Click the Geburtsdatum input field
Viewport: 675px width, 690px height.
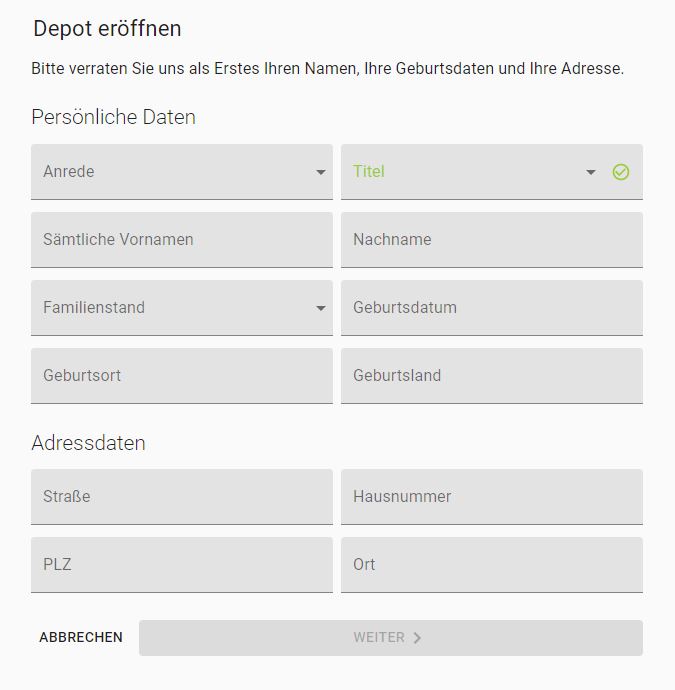click(x=492, y=308)
